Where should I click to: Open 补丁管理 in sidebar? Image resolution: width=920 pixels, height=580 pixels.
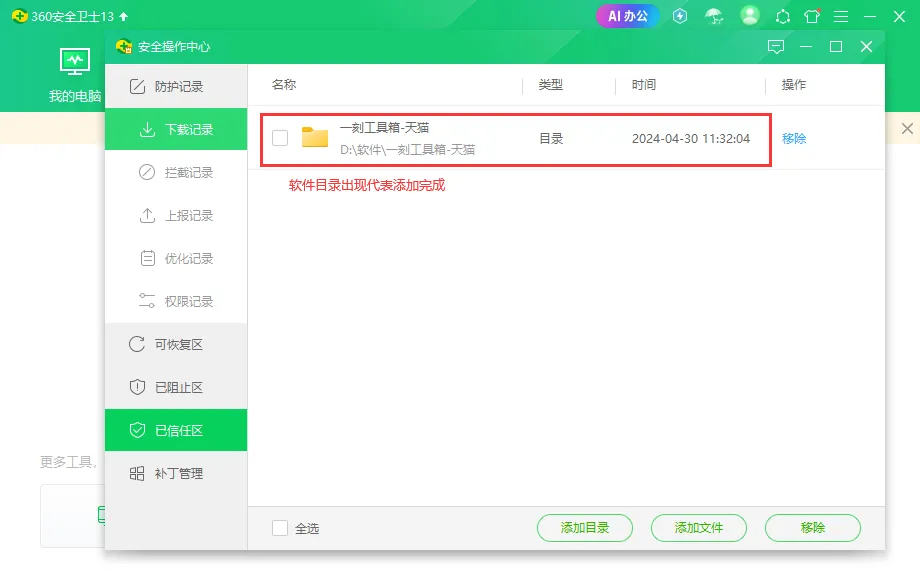point(176,473)
